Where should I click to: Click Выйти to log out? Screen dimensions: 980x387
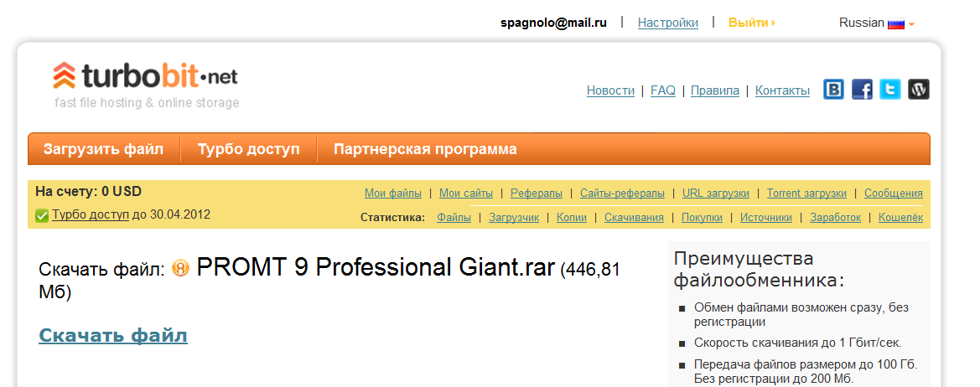pos(751,23)
